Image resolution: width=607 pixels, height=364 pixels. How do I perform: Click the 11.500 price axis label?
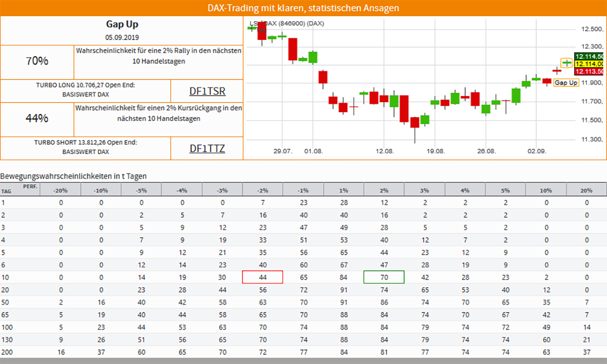point(593,120)
